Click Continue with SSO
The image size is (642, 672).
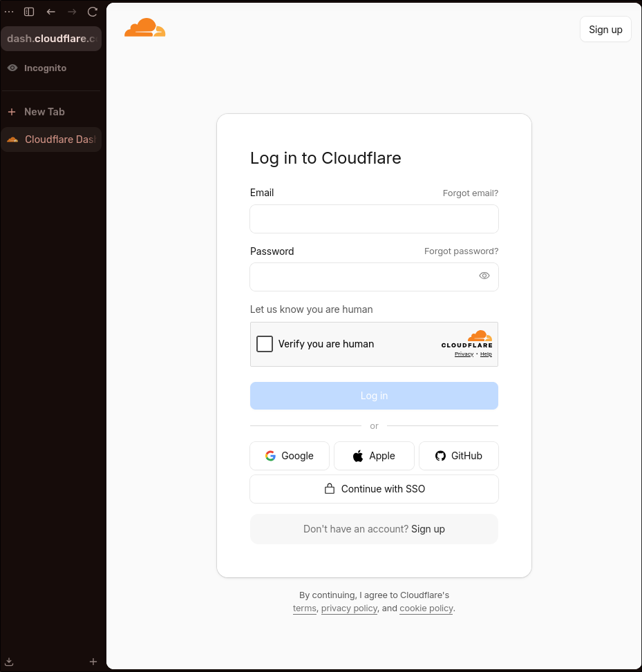(x=374, y=489)
